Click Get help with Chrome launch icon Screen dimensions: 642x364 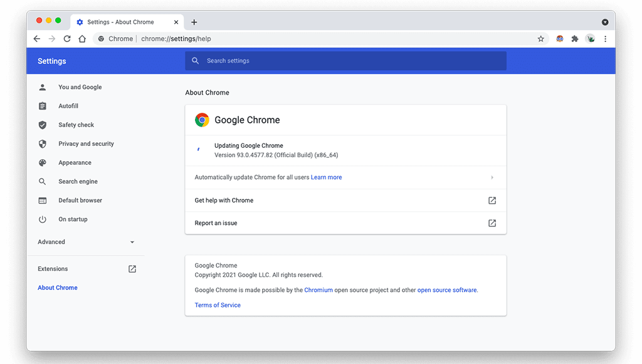492,200
